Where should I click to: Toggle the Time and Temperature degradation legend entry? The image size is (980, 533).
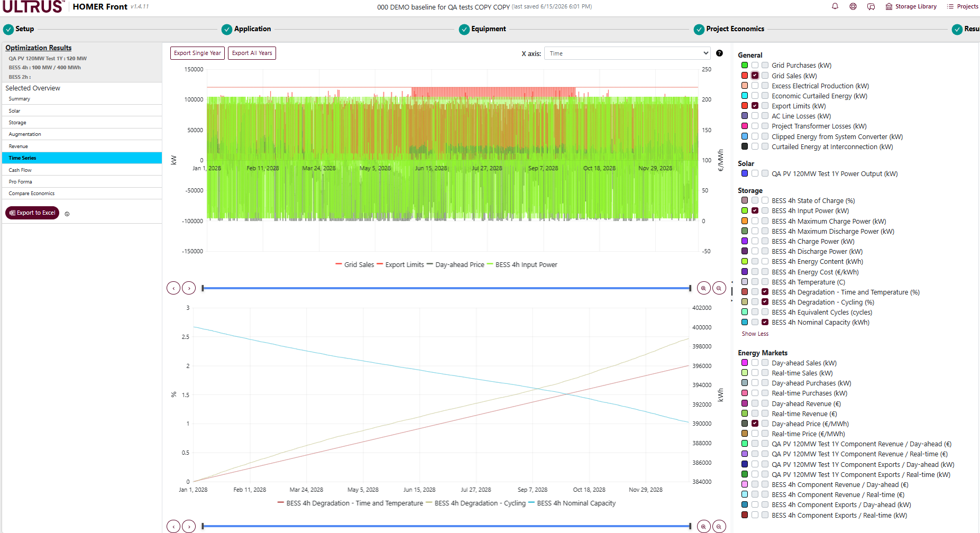(350, 503)
